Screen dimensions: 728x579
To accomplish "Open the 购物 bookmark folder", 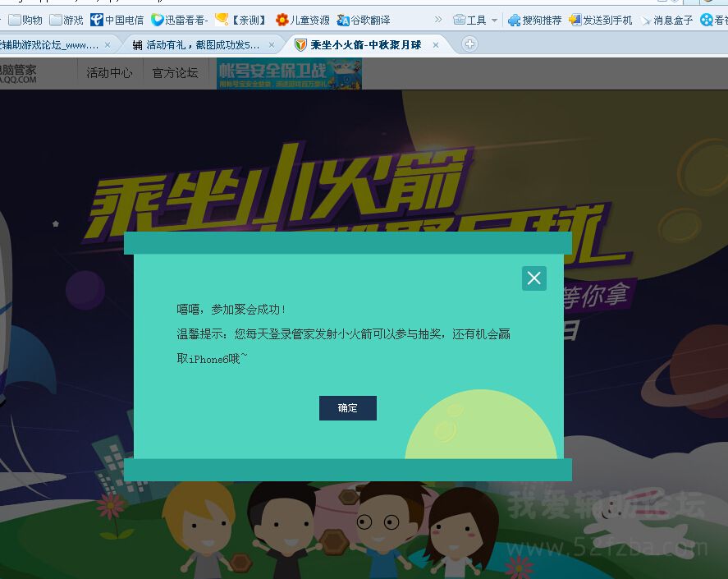I will [25, 20].
